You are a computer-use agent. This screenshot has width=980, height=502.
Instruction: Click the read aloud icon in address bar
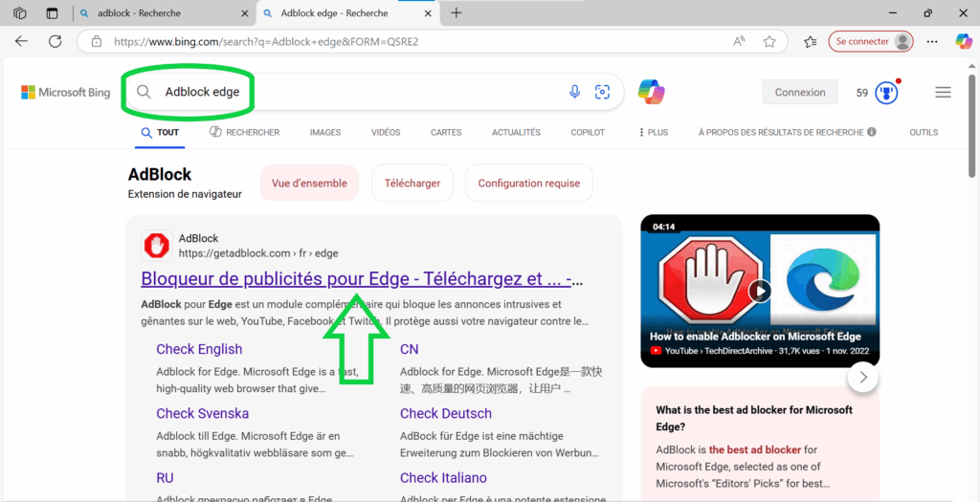[x=740, y=41]
